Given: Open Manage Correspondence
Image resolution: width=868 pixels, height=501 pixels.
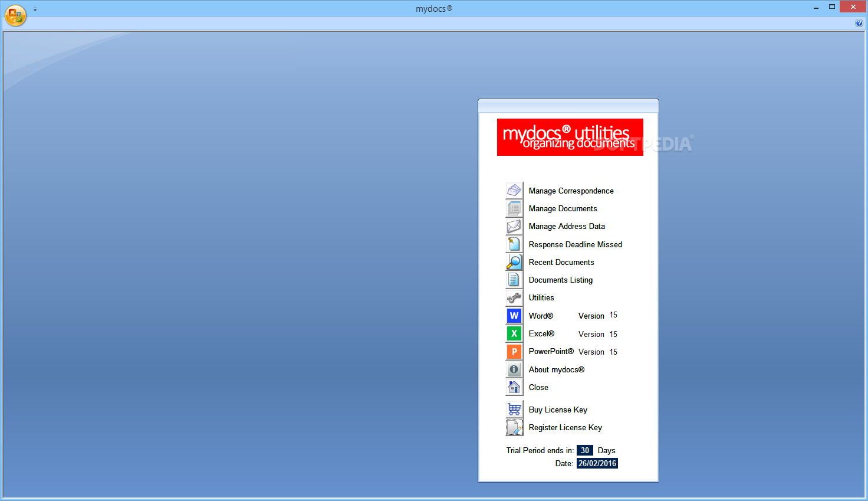Looking at the screenshot, I should pyautogui.click(x=571, y=191).
